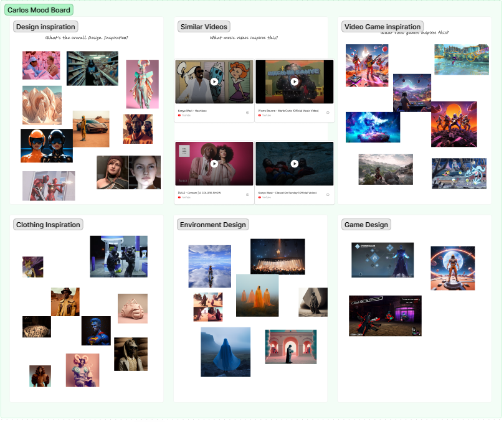
Task: Select the Stormcaller skill tree screenshot
Action: coord(383,260)
